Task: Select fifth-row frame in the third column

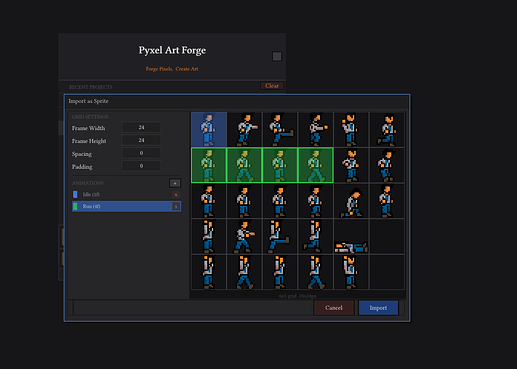Action: [280, 272]
